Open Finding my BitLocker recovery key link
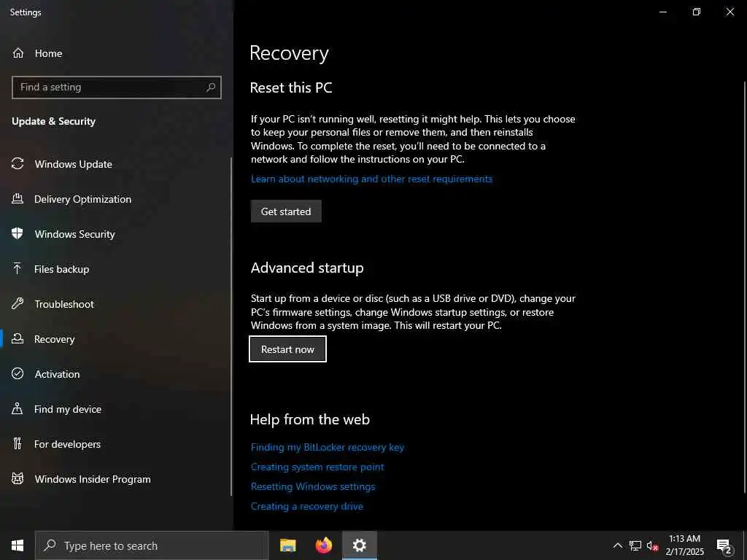747x560 pixels. click(328, 447)
